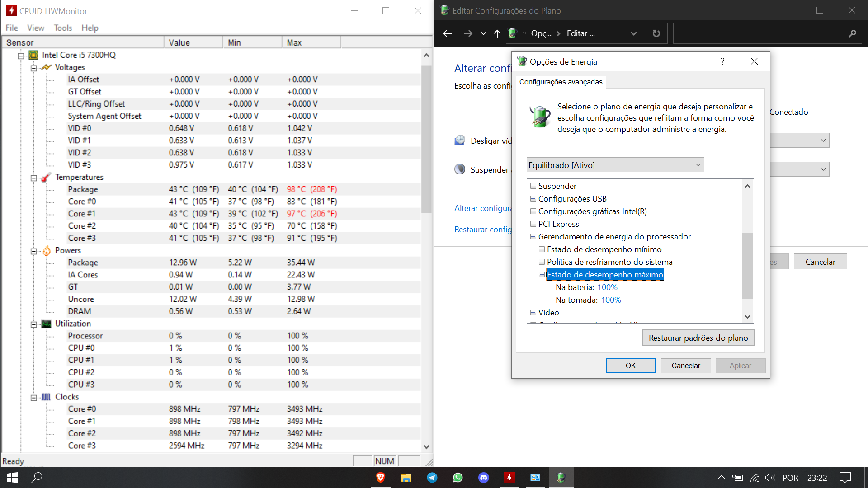Screen dimensions: 868x488
Task: Click the forward arrow in the plan settings window
Action: [468, 33]
